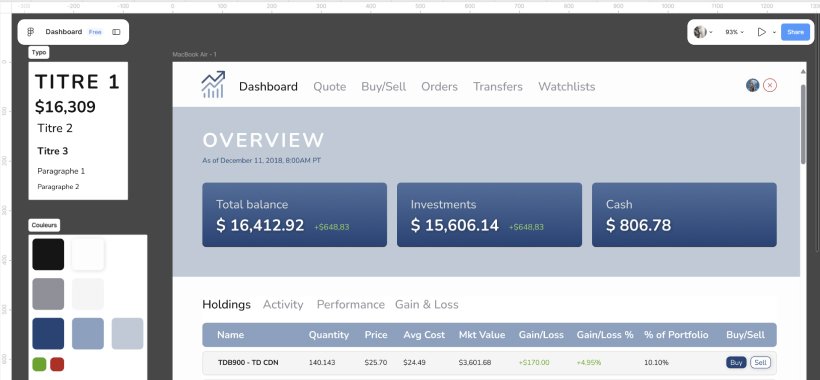Open the Figma main menu logo
The image size is (820, 380).
[x=30, y=32]
